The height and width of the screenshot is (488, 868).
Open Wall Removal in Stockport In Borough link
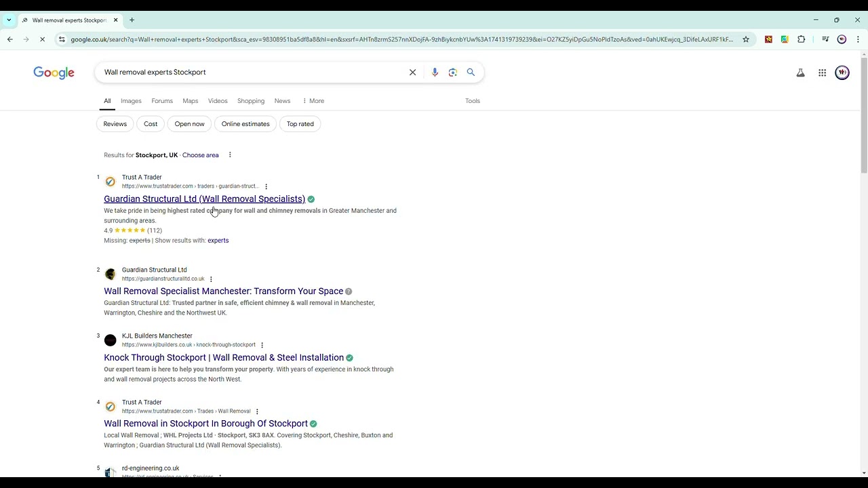[205, 424]
